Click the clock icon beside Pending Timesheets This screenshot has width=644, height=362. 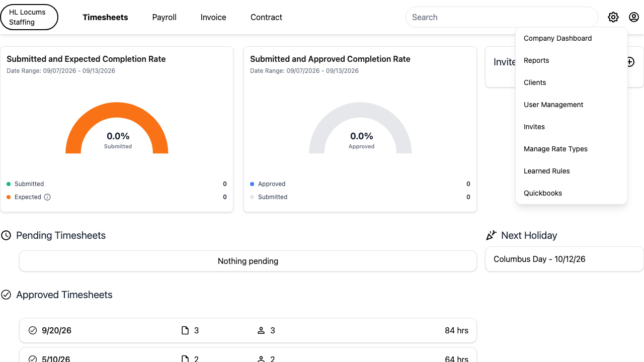pos(6,235)
